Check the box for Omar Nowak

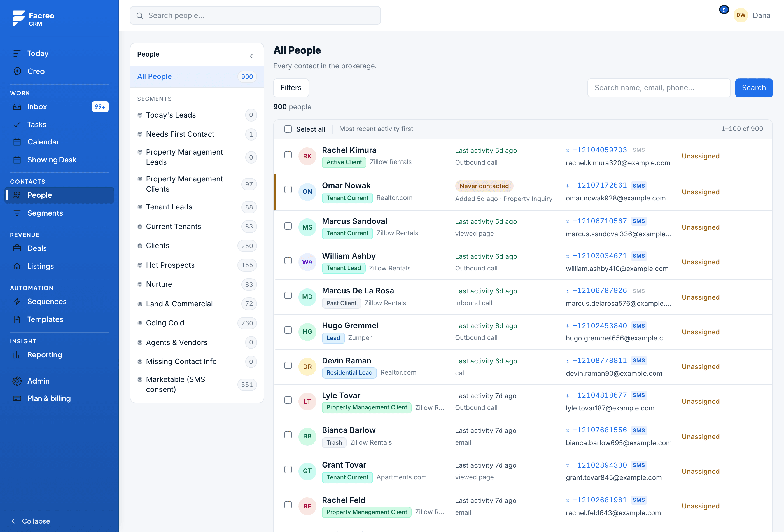(x=288, y=190)
